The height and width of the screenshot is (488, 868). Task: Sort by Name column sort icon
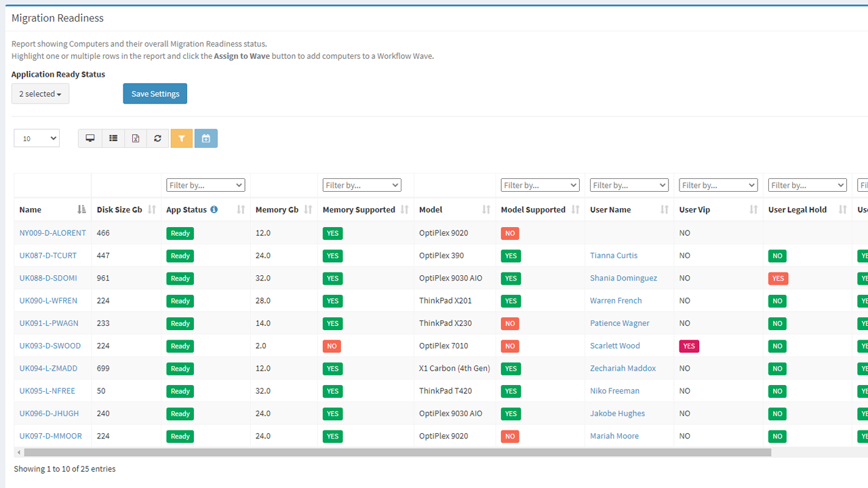point(82,209)
